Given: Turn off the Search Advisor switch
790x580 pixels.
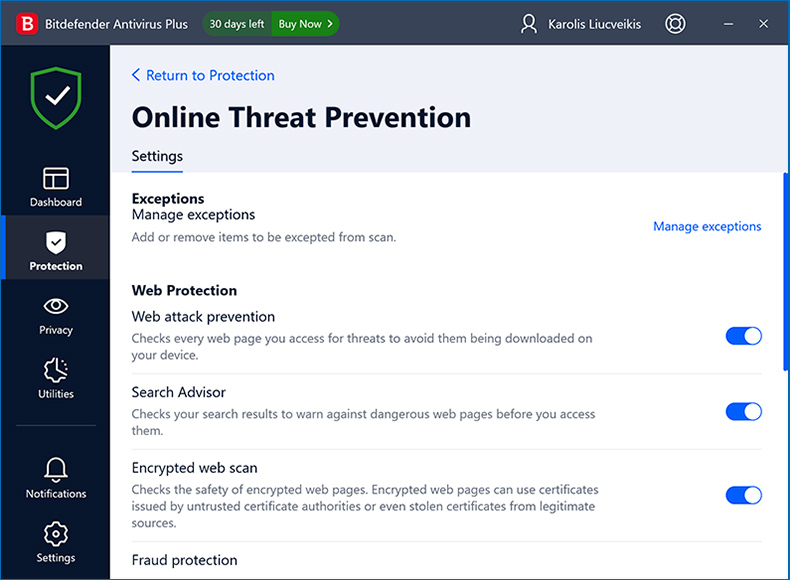Looking at the screenshot, I should (743, 411).
